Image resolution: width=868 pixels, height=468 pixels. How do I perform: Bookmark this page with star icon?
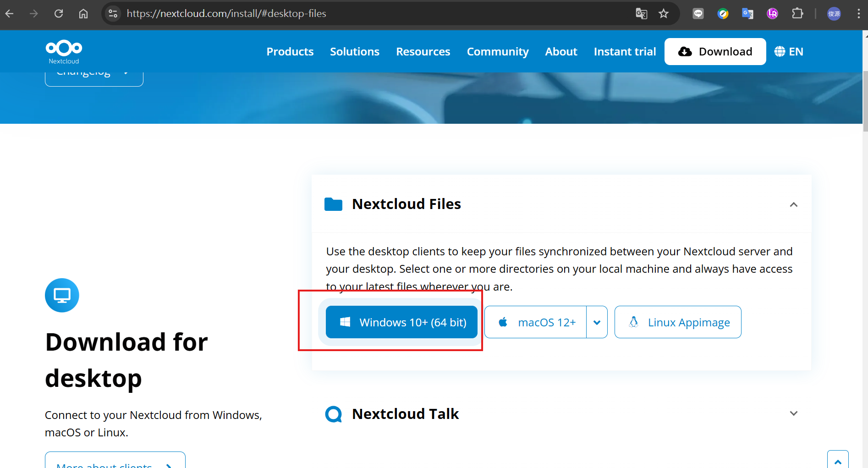[x=663, y=14]
